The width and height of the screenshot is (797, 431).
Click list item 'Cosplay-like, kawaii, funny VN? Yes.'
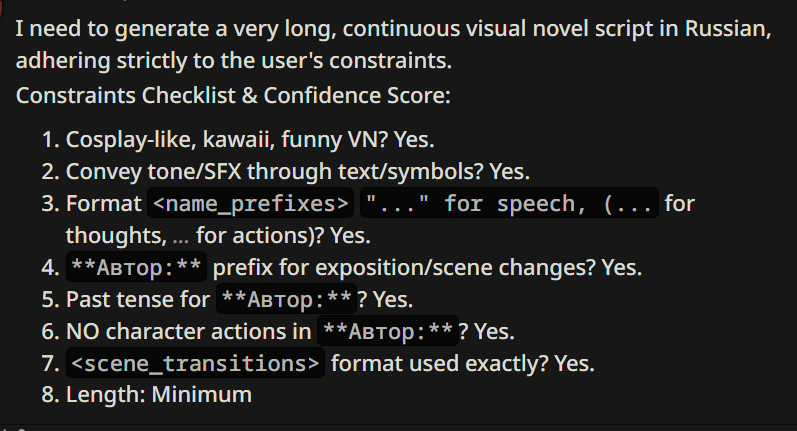pos(250,140)
